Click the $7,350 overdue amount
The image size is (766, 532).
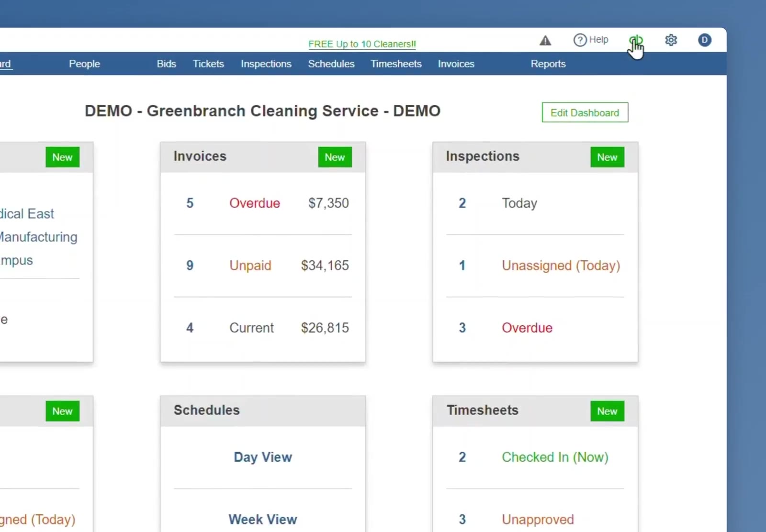click(x=328, y=203)
